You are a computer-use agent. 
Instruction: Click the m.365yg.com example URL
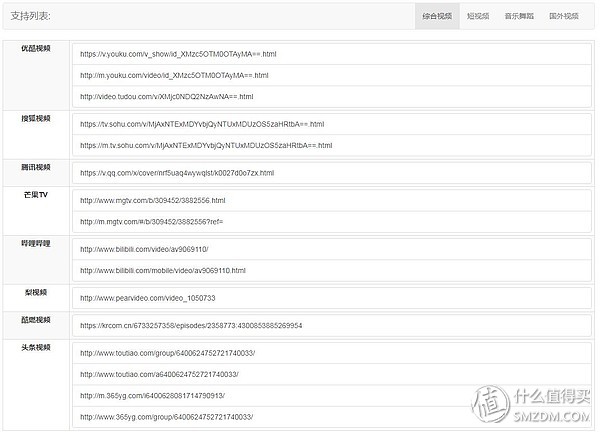(x=152, y=396)
